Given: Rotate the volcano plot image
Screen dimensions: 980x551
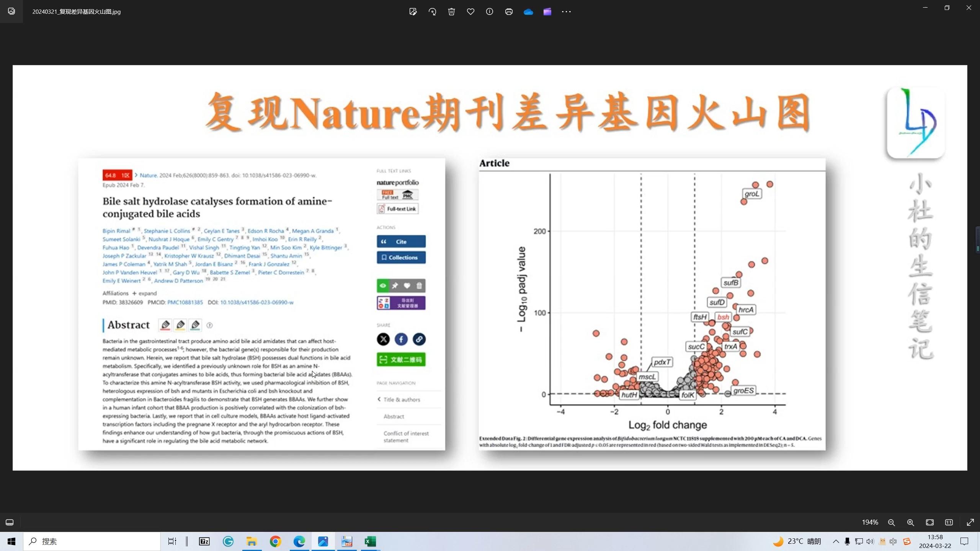Looking at the screenshot, I should 432,11.
